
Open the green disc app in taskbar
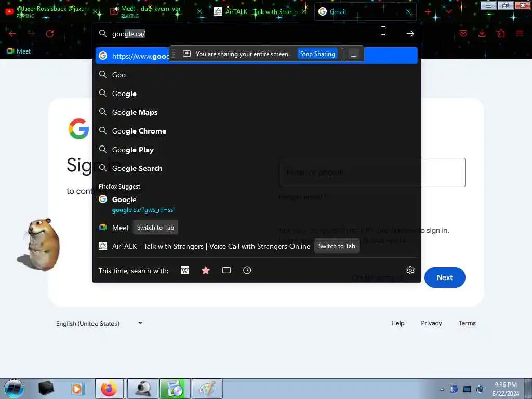point(175,389)
